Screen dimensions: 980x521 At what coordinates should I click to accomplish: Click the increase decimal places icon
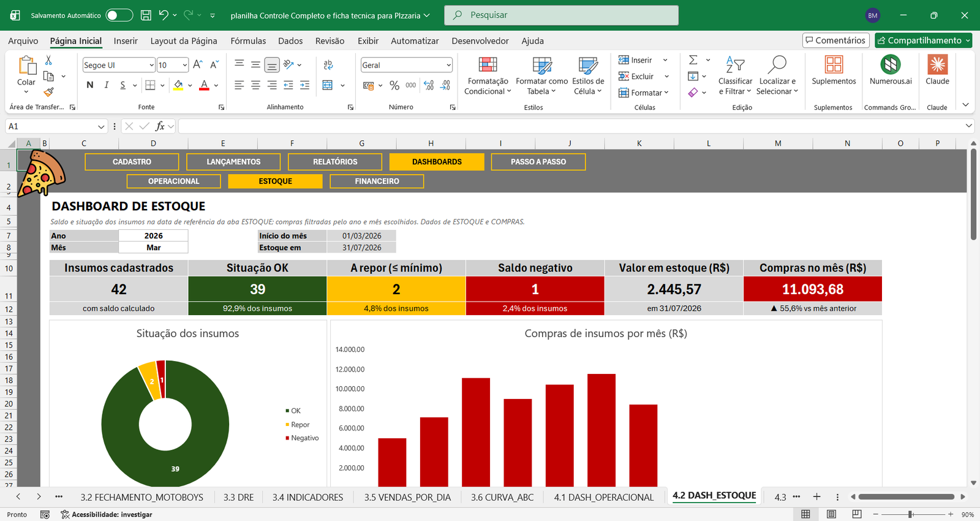(x=429, y=85)
